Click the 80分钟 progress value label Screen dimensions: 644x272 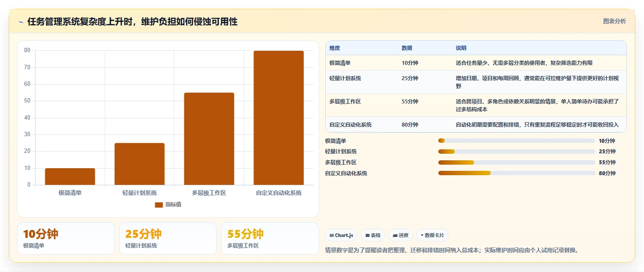click(607, 173)
